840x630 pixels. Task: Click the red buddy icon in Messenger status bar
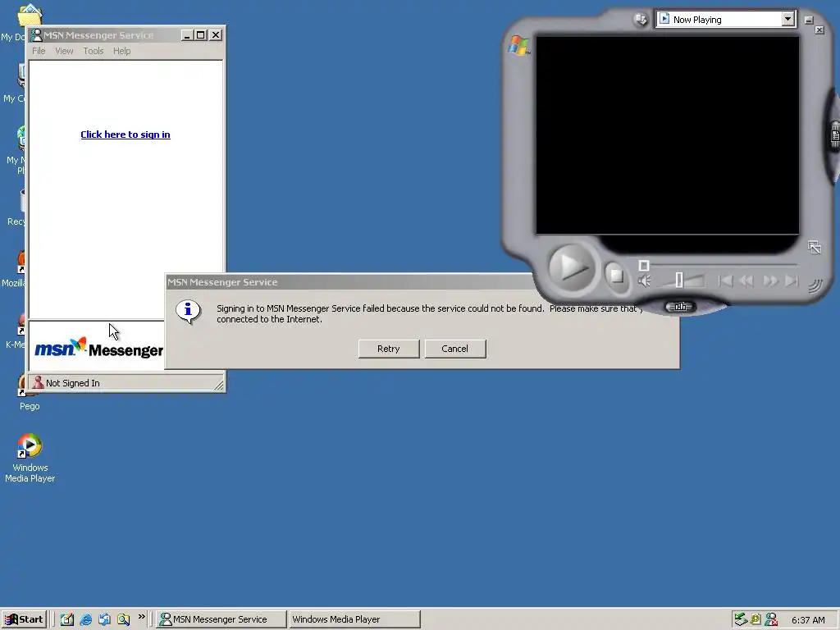click(38, 382)
